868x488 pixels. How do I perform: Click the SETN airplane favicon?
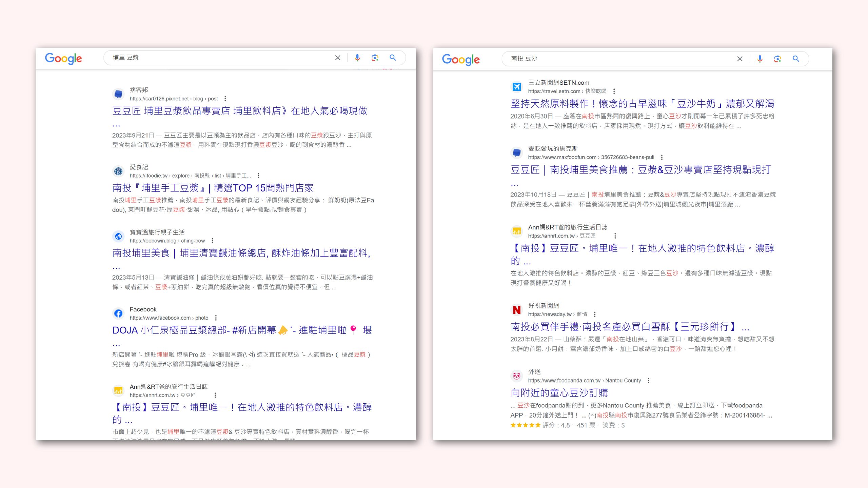tap(517, 87)
